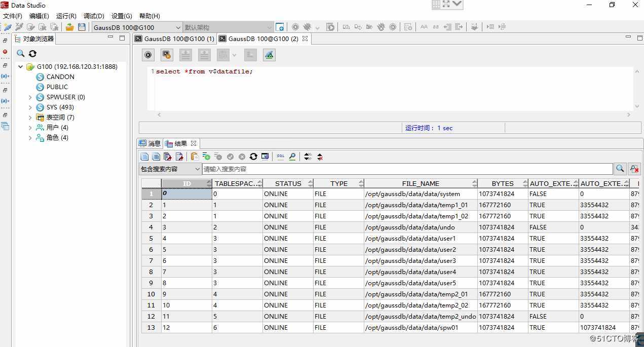Click the open SQL file folder icon

click(70, 27)
